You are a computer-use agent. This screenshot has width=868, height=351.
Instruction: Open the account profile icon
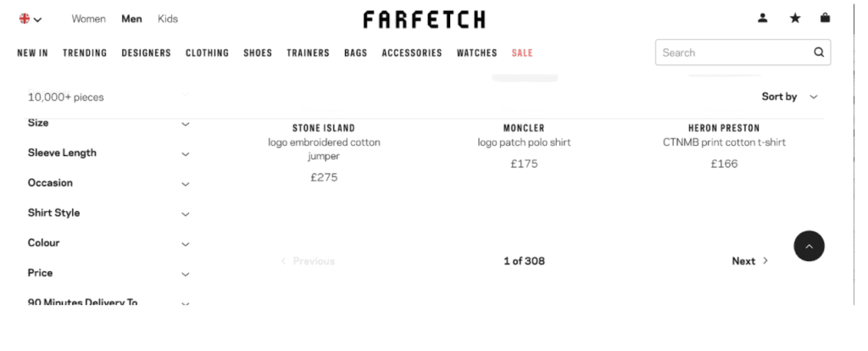763,18
